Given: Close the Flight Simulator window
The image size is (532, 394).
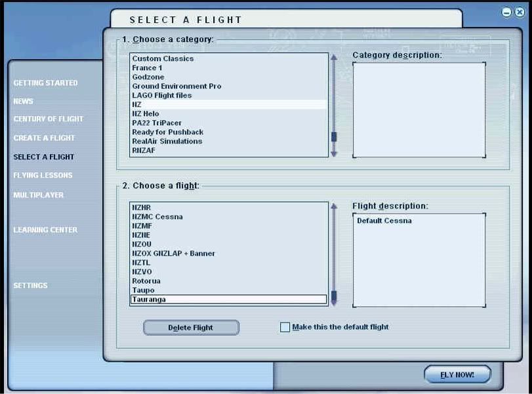Looking at the screenshot, I should pos(519,12).
